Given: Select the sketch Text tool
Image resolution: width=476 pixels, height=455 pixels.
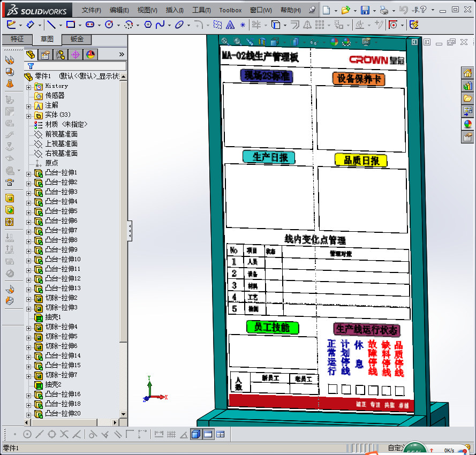Looking at the screenshot, I should [x=230, y=25].
